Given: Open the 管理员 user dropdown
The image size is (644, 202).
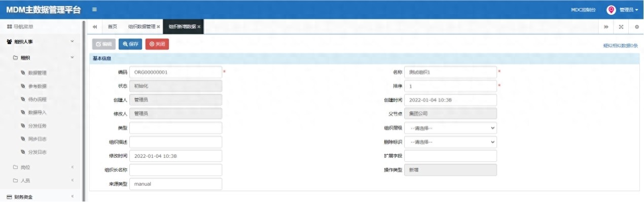Looking at the screenshot, I should pos(629,10).
